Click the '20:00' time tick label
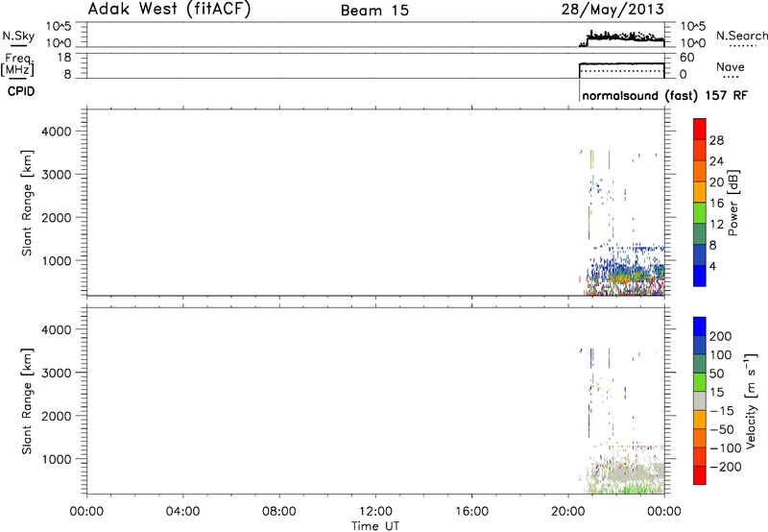The width and height of the screenshot is (768, 532). [x=568, y=512]
